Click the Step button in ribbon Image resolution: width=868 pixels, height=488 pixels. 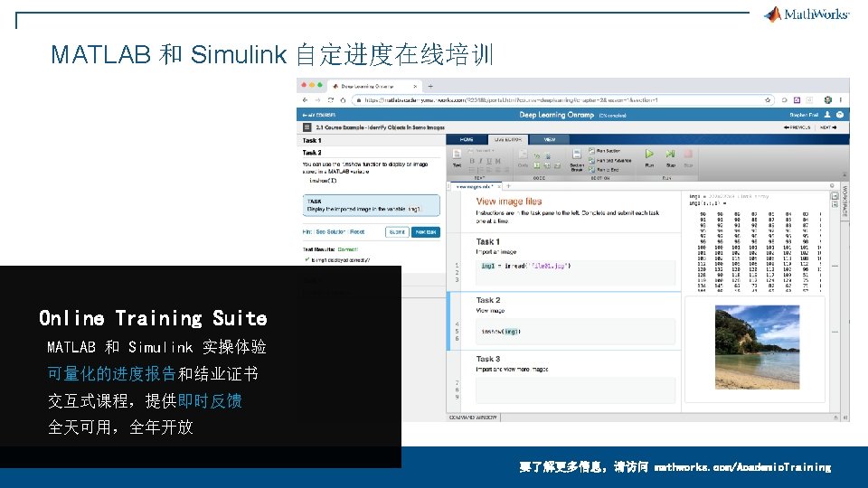pyautogui.click(x=670, y=157)
